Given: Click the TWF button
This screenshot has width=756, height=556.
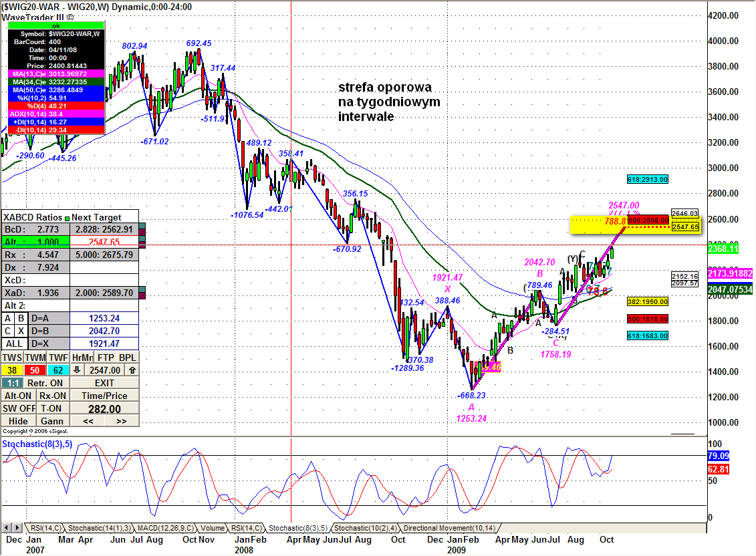Looking at the screenshot, I should click(58, 358).
